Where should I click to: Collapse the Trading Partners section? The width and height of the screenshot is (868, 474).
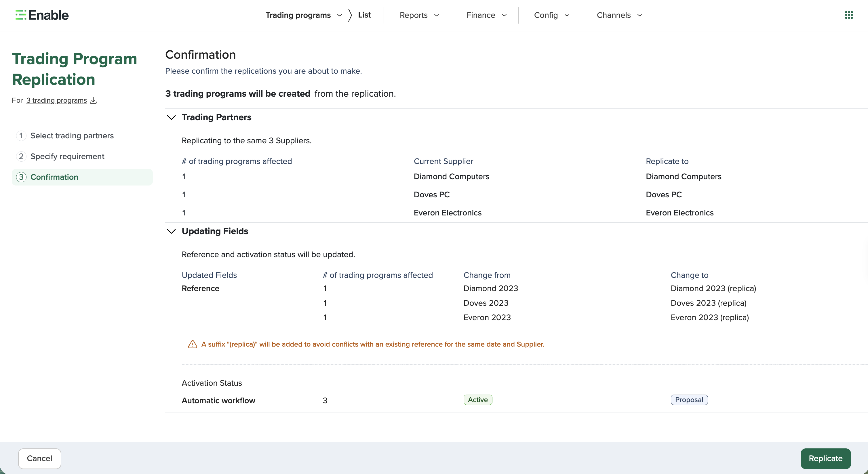[x=172, y=117]
